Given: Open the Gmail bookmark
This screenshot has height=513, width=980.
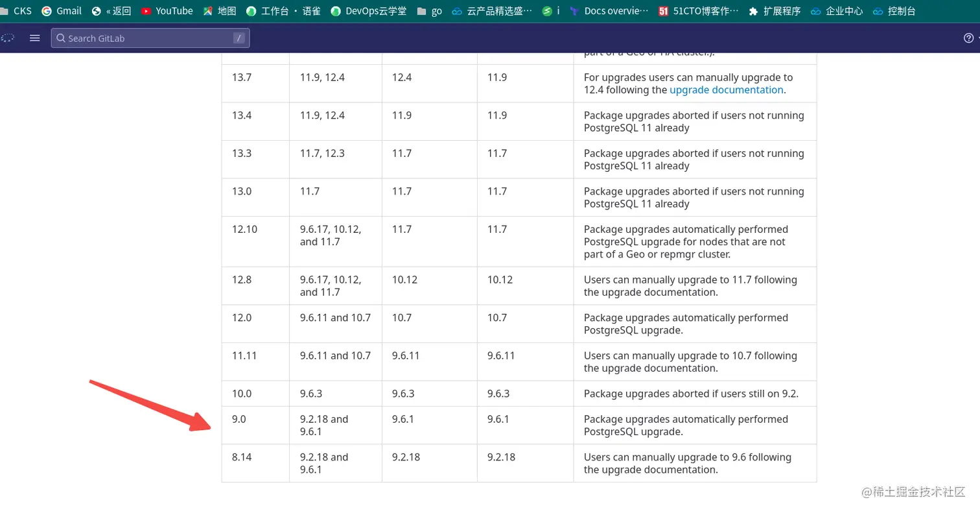Looking at the screenshot, I should pyautogui.click(x=62, y=10).
